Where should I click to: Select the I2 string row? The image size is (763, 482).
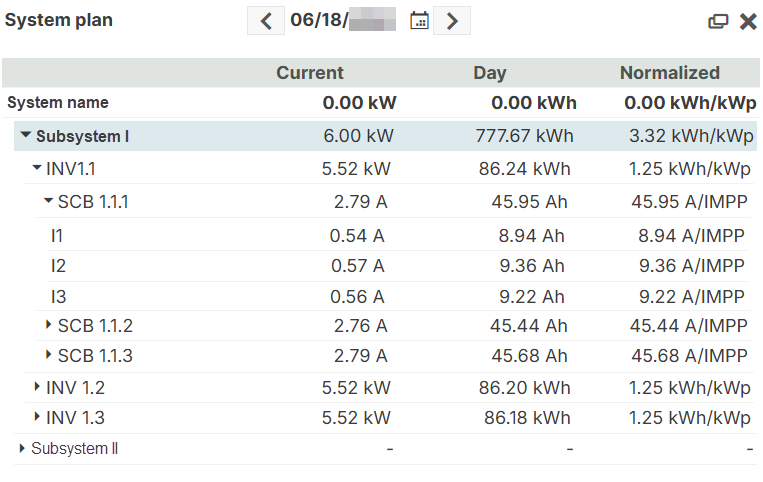point(57,266)
